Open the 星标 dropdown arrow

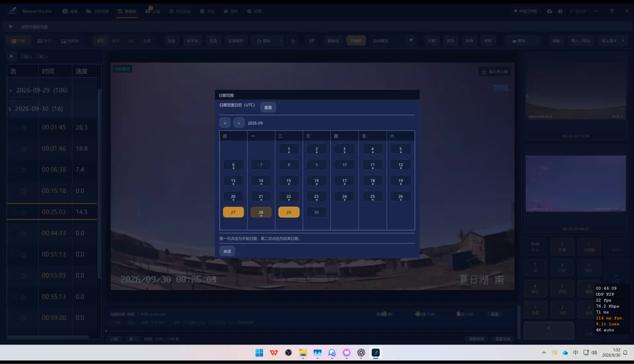280,40
